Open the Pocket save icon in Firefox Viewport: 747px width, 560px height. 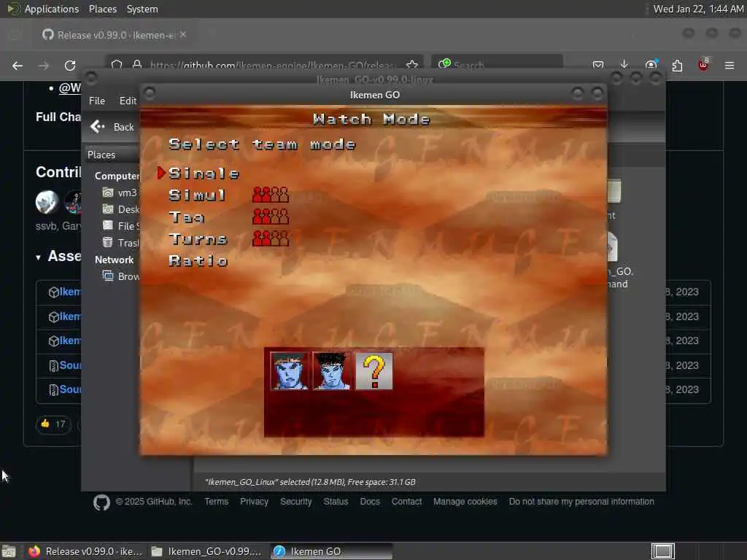pos(598,65)
